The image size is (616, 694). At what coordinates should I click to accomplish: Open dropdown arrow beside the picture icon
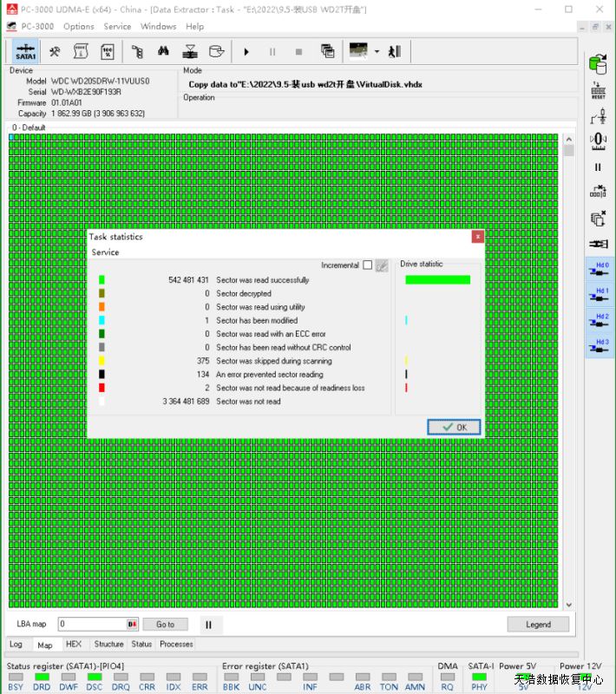pos(377,51)
